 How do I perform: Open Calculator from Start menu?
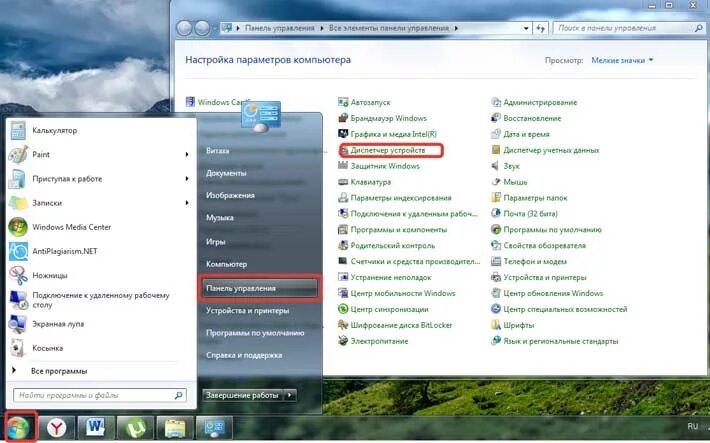54,130
